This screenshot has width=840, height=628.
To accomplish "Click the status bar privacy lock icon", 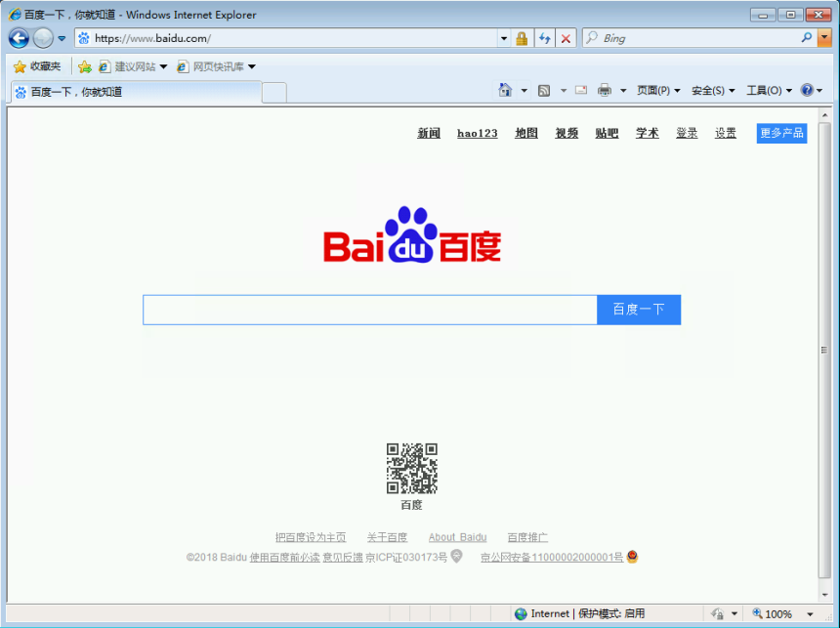I will click(x=717, y=614).
